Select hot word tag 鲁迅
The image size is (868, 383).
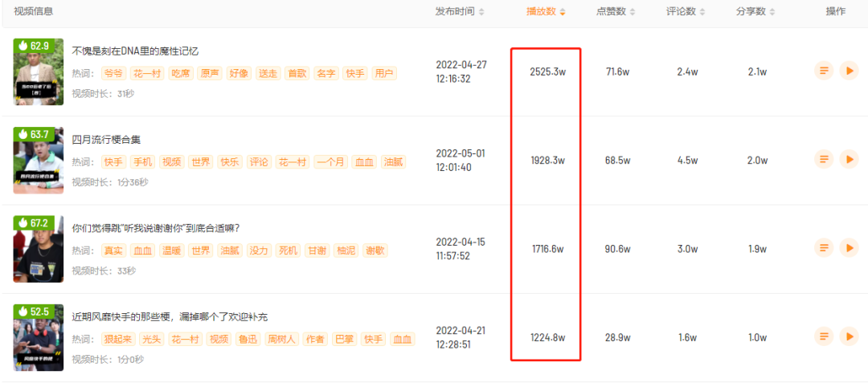coord(248,339)
